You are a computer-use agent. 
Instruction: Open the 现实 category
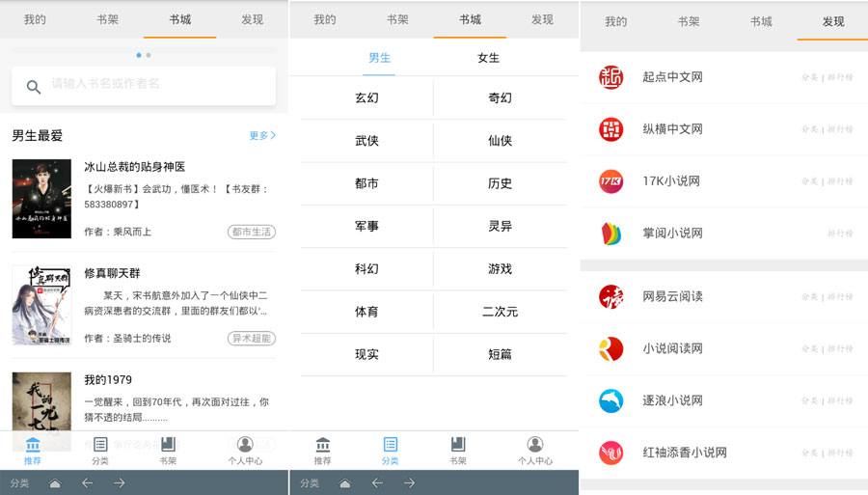click(x=366, y=354)
